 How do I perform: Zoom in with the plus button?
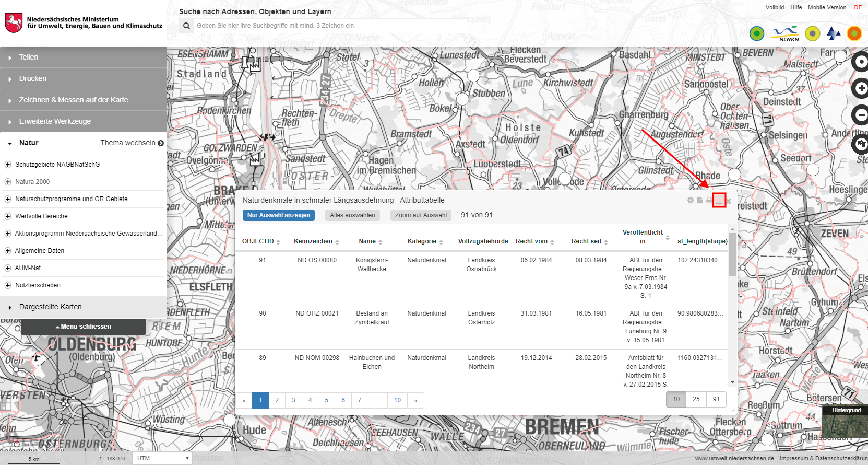coord(860,88)
